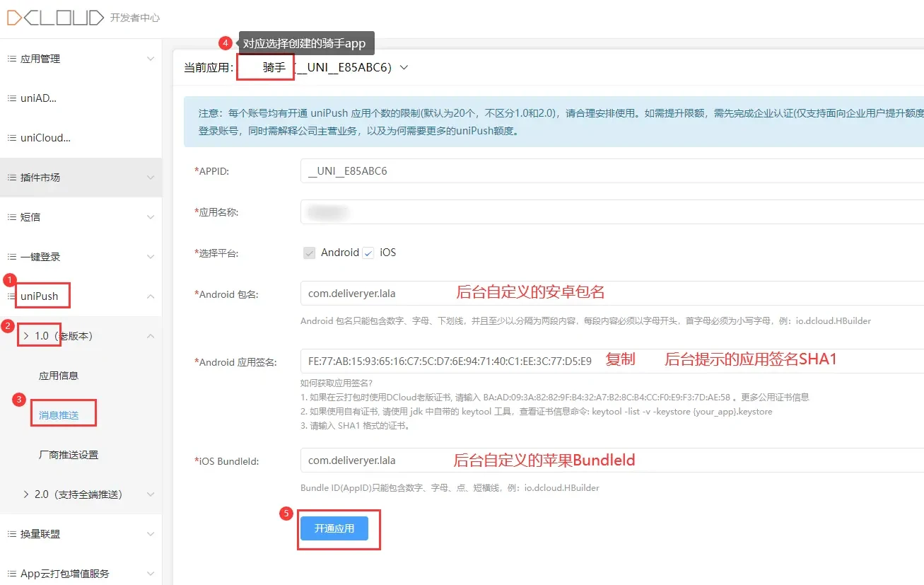The height and width of the screenshot is (585, 924).
Task: Collapse the 1.0（老版本） submenu chevron
Action: pos(150,336)
